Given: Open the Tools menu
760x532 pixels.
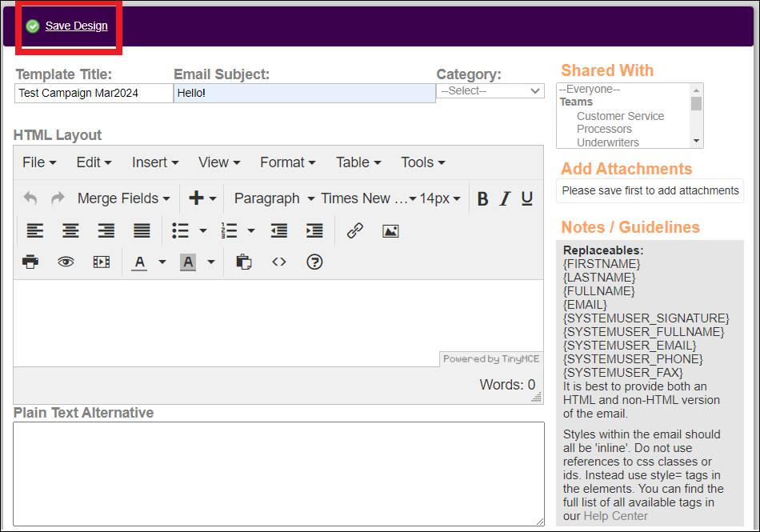Looking at the screenshot, I should (x=422, y=162).
